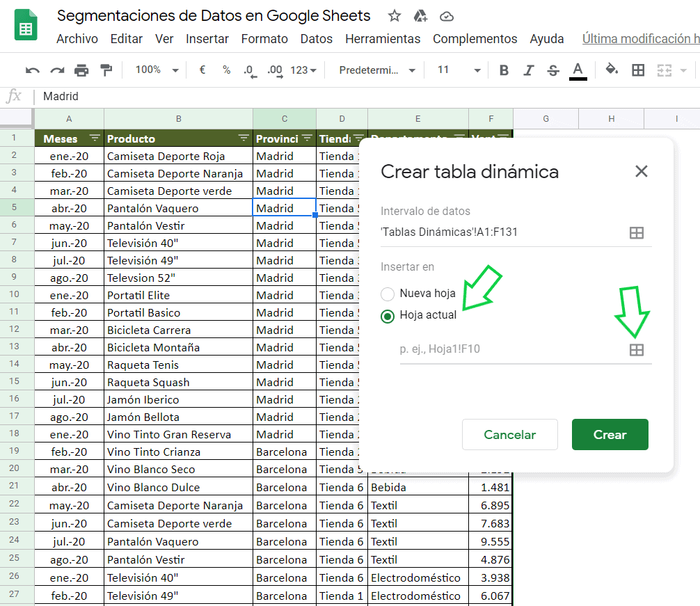Screen dimensions: 700x606
Task: Toggle Bold formatting
Action: 504,70
